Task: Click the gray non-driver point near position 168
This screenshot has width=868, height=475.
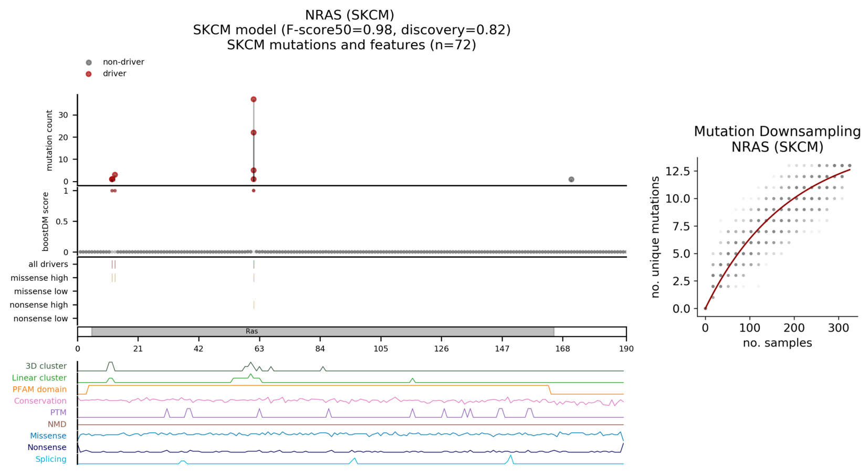Action: point(571,180)
